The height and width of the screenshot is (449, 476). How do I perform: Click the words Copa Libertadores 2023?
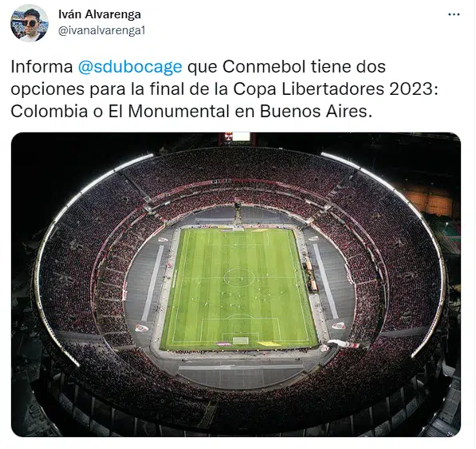pyautogui.click(x=336, y=89)
